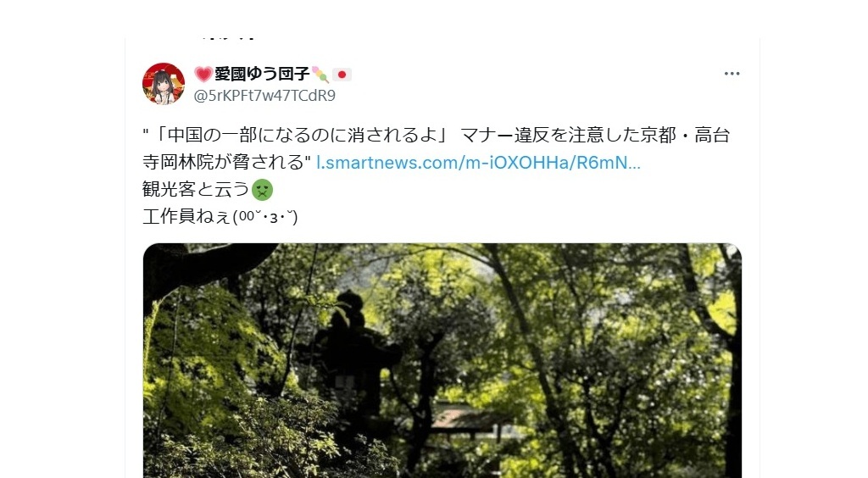Click the cut-off text above the tweet

pos(228,37)
